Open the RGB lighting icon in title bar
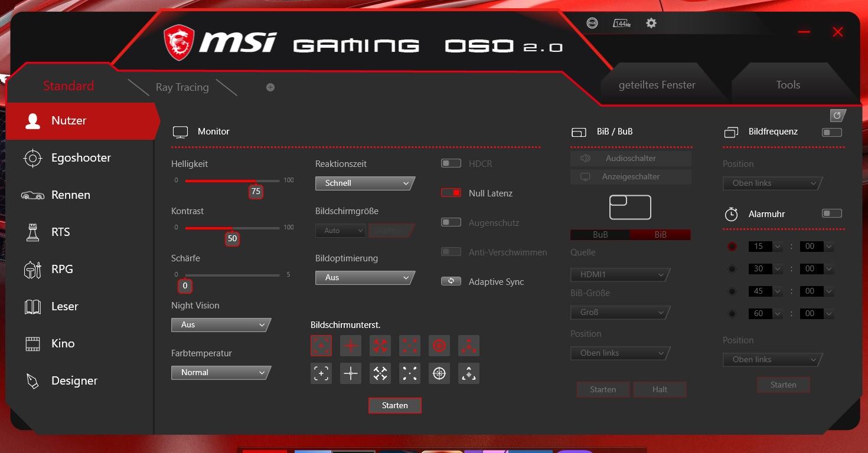This screenshot has height=453, width=868. pos(592,23)
